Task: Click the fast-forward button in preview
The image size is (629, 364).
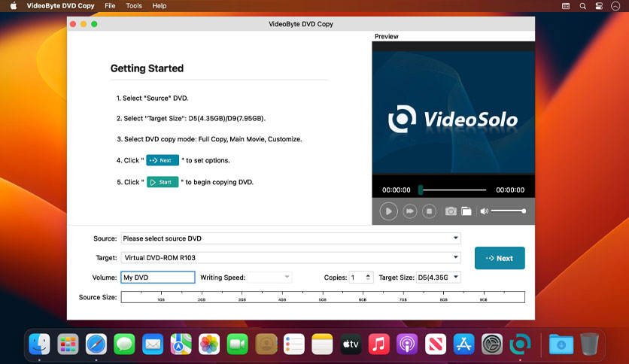Action: pos(409,211)
